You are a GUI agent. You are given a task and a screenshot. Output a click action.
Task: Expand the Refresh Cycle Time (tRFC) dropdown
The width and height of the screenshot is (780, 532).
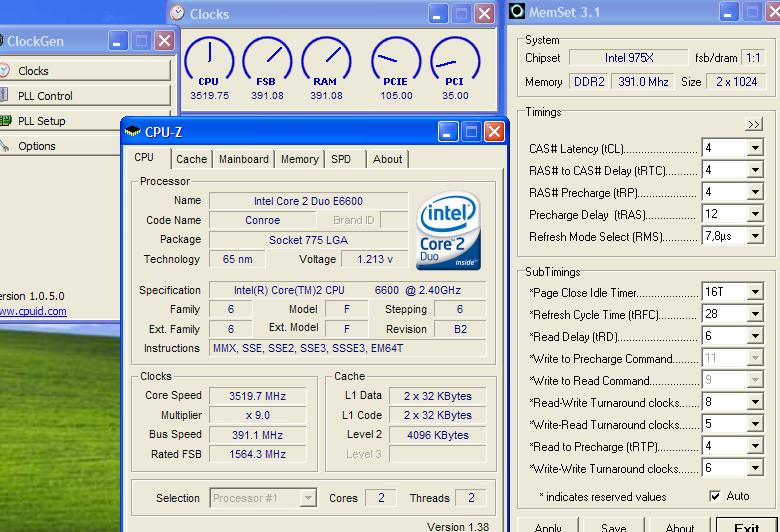point(755,314)
